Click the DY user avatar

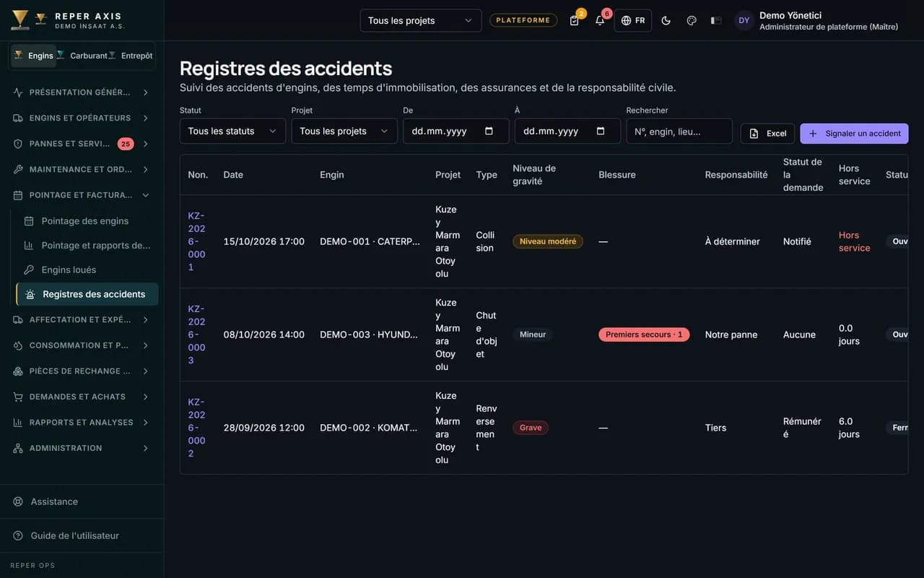744,20
